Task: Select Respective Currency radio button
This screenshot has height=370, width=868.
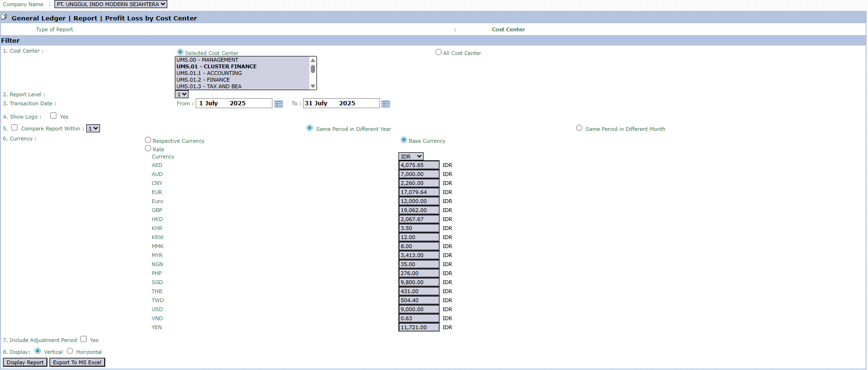Action: tap(148, 140)
